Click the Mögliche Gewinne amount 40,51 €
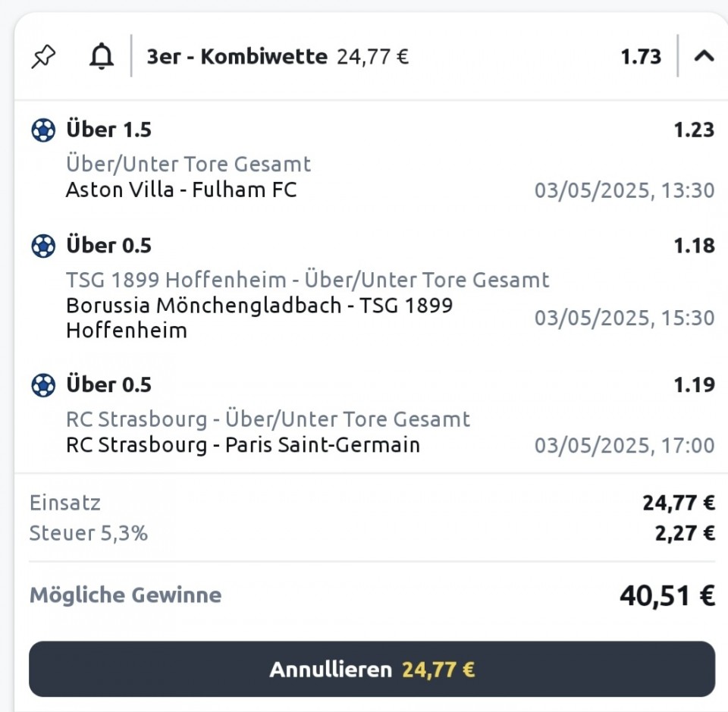 pyautogui.click(x=667, y=595)
